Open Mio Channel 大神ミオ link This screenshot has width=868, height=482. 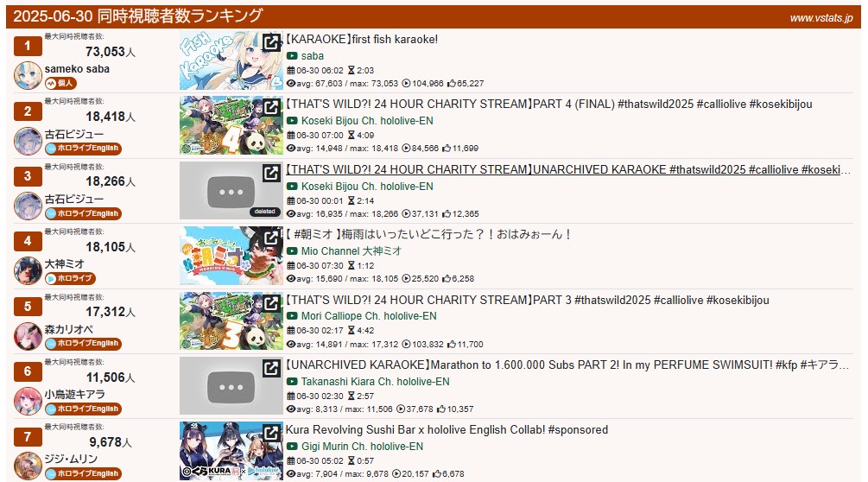click(x=352, y=251)
